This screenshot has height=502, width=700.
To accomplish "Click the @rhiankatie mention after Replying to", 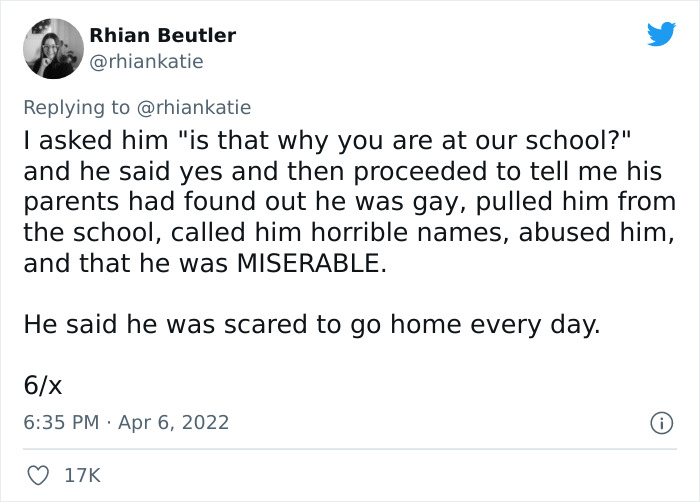I will tap(193, 107).
